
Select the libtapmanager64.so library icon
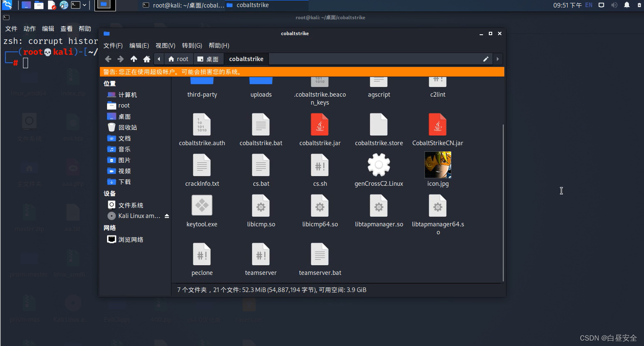click(438, 206)
